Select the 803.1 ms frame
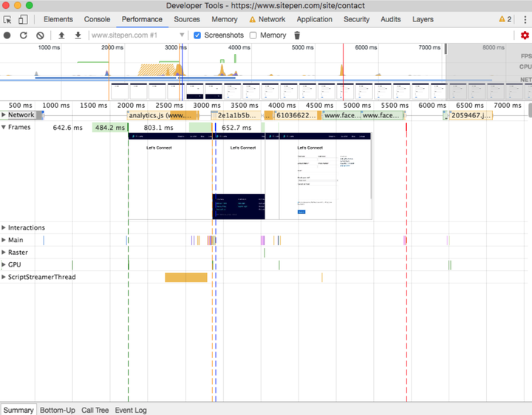The image size is (532, 415). [158, 128]
